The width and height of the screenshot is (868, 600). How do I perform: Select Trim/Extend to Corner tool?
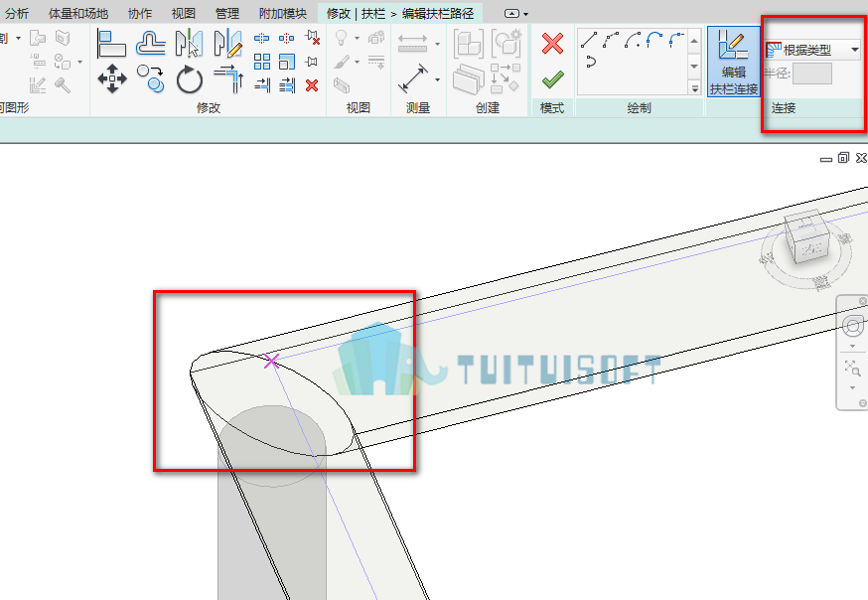[x=228, y=79]
